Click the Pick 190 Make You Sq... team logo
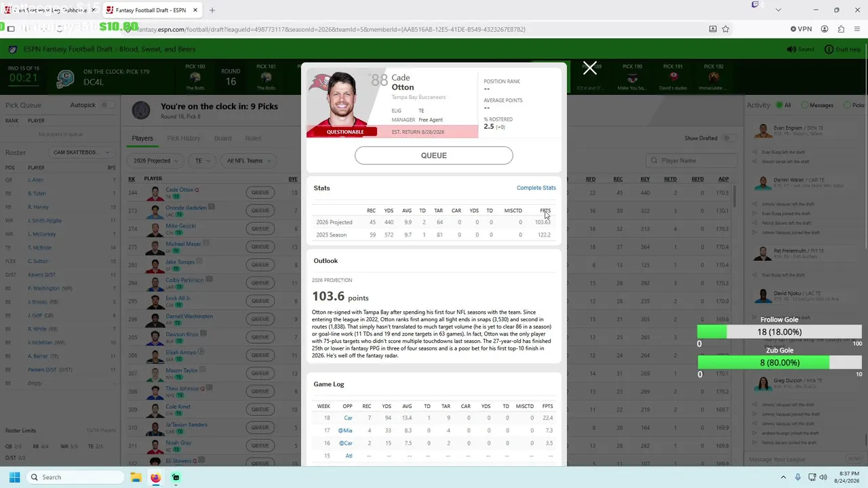 point(632,78)
